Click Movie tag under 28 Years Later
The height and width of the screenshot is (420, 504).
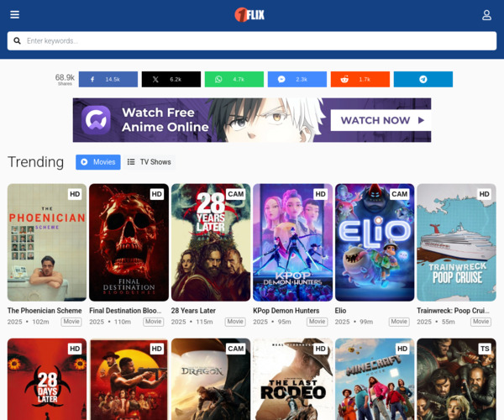tap(235, 322)
